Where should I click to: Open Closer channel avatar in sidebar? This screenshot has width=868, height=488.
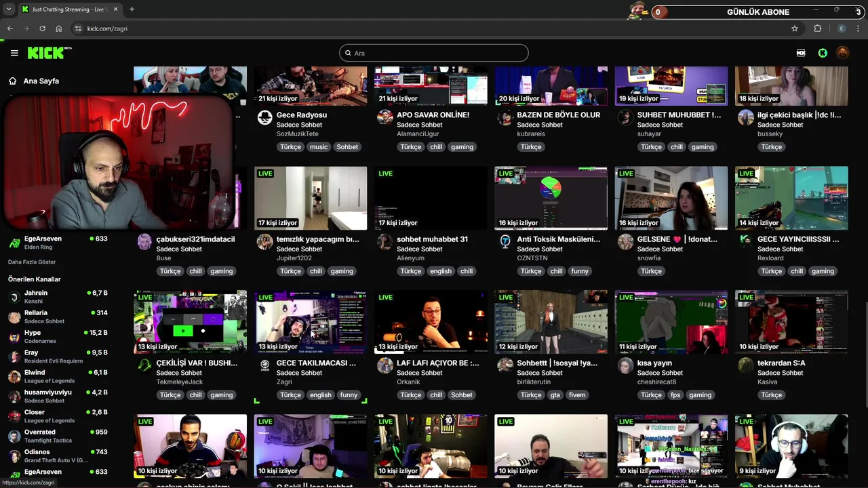pyautogui.click(x=14, y=416)
